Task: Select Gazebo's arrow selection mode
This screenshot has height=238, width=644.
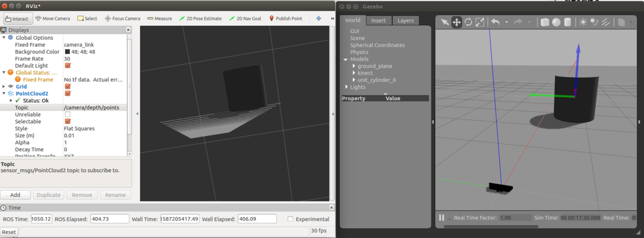Action: [445, 22]
